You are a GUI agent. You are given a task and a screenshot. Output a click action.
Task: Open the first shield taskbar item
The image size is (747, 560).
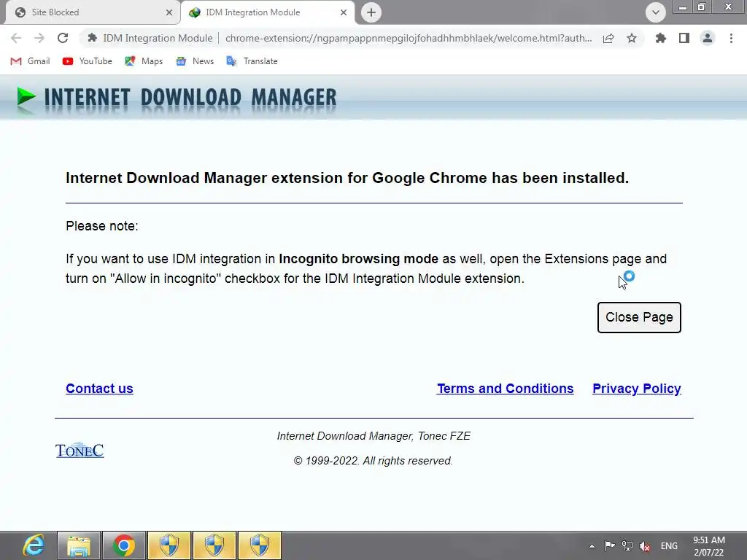pyautogui.click(x=169, y=545)
